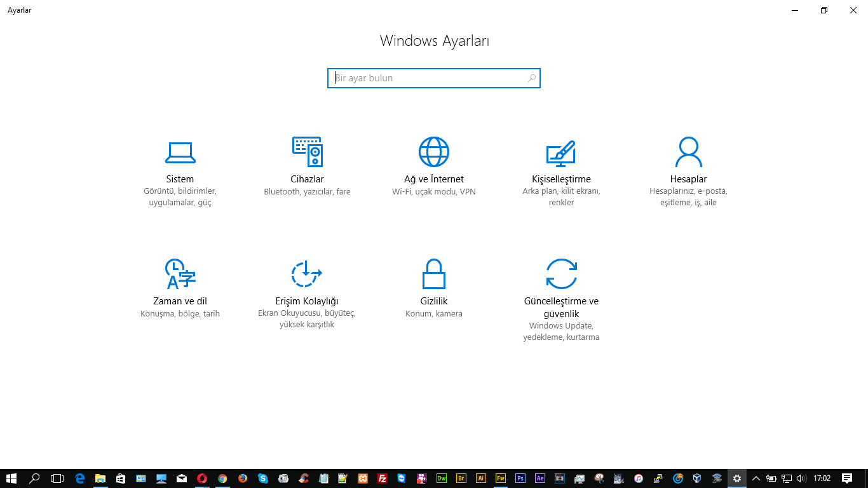Open the Windows Start menu
Screen dimensions: 868x488
click(11, 478)
